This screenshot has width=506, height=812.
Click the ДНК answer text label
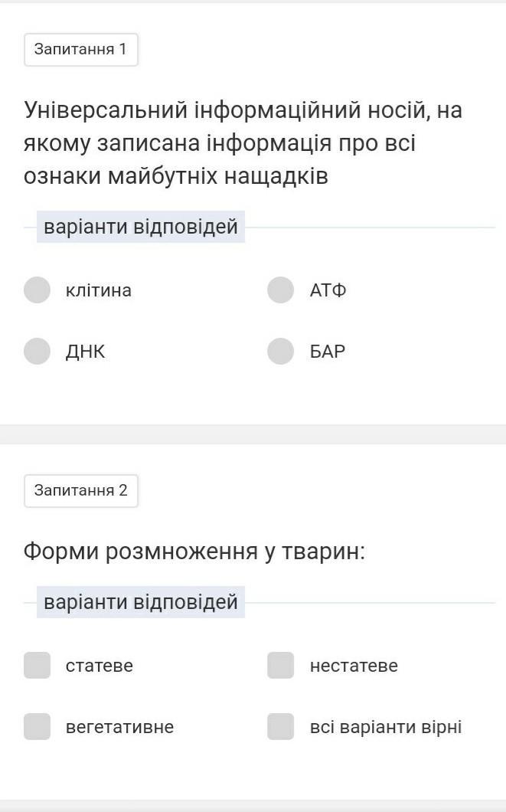coord(86,352)
